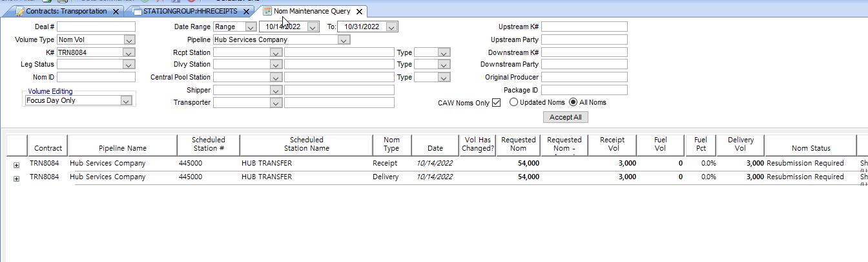Close the Nom Maintenance Query tab
The image size is (868, 262).
click(360, 12)
